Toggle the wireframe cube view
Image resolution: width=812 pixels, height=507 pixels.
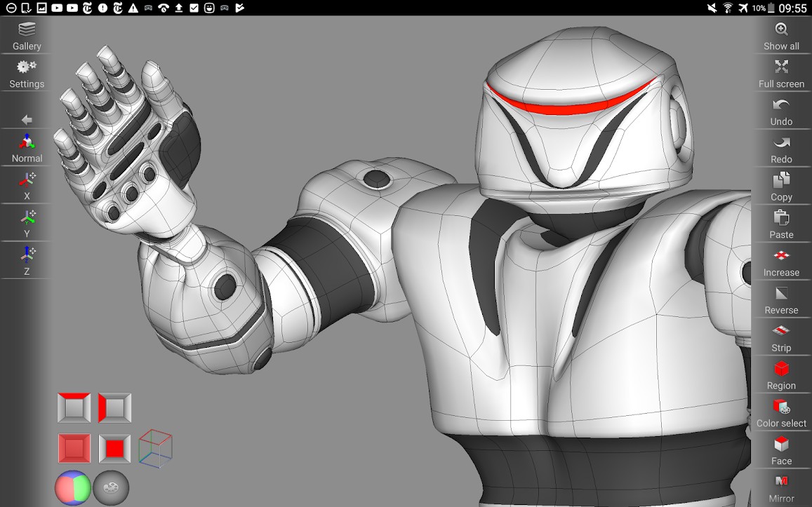click(155, 448)
